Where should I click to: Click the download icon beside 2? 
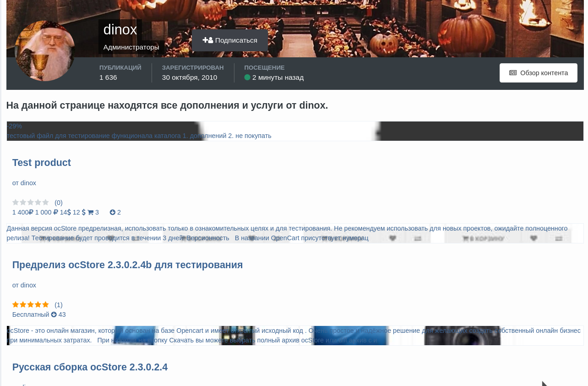pos(113,213)
